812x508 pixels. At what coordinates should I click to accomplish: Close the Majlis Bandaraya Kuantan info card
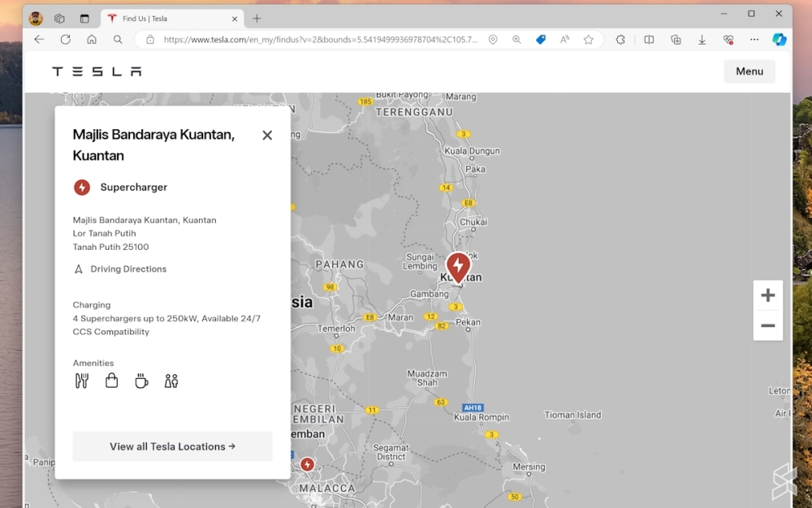pos(267,135)
